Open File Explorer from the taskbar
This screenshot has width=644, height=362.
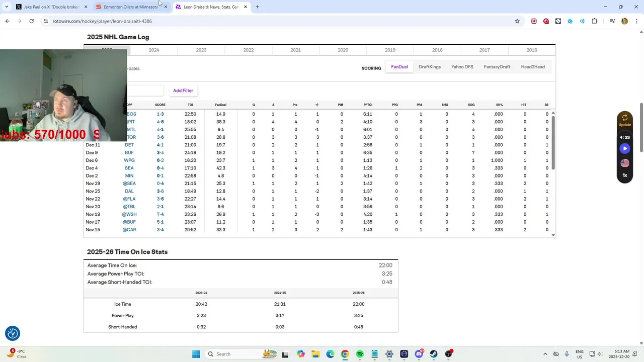point(315,354)
